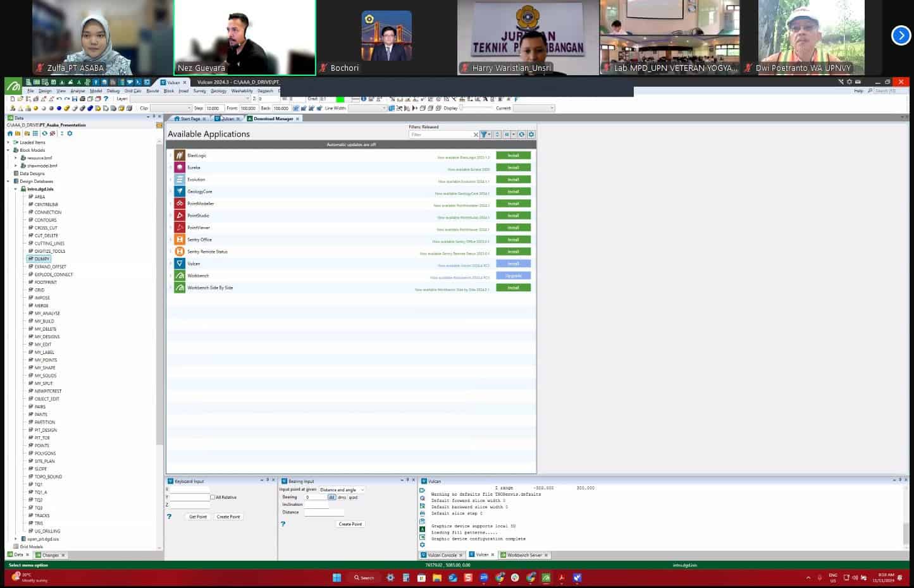The image size is (914, 588).
Task: Click the BlastLogic application icon
Action: click(x=180, y=156)
